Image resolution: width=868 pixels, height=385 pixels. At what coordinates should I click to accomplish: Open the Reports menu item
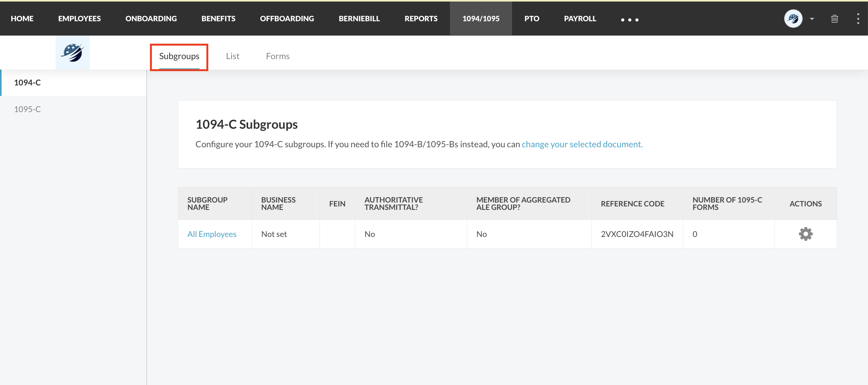click(421, 19)
